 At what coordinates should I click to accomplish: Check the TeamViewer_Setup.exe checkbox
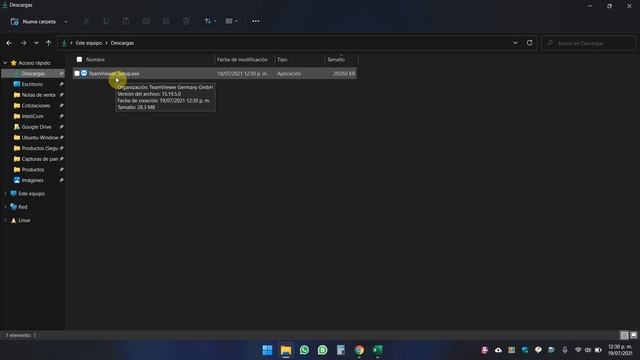pyautogui.click(x=77, y=73)
